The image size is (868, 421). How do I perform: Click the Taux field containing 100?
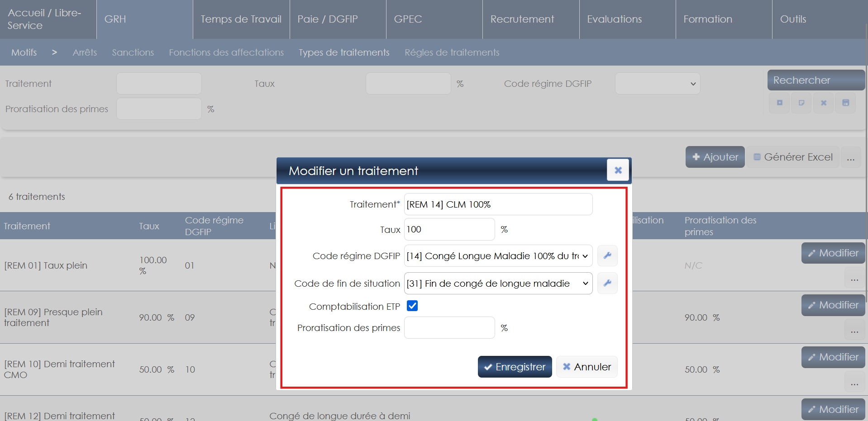click(x=449, y=230)
